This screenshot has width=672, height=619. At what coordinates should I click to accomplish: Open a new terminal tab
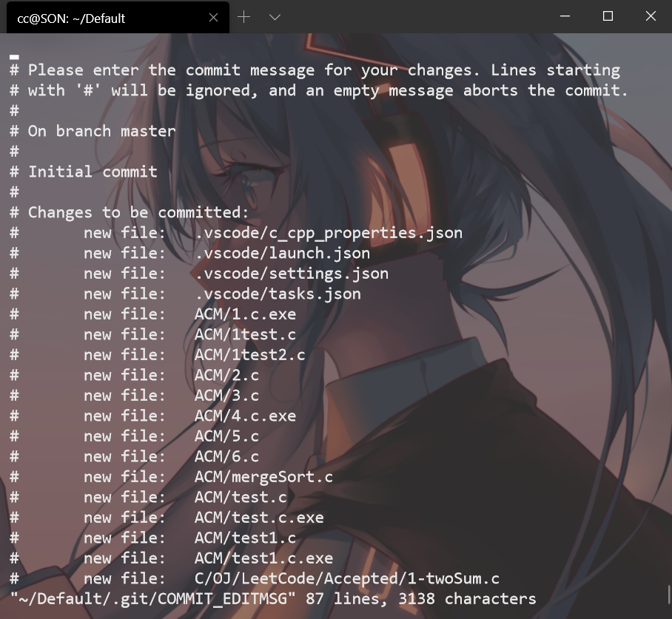(243, 17)
